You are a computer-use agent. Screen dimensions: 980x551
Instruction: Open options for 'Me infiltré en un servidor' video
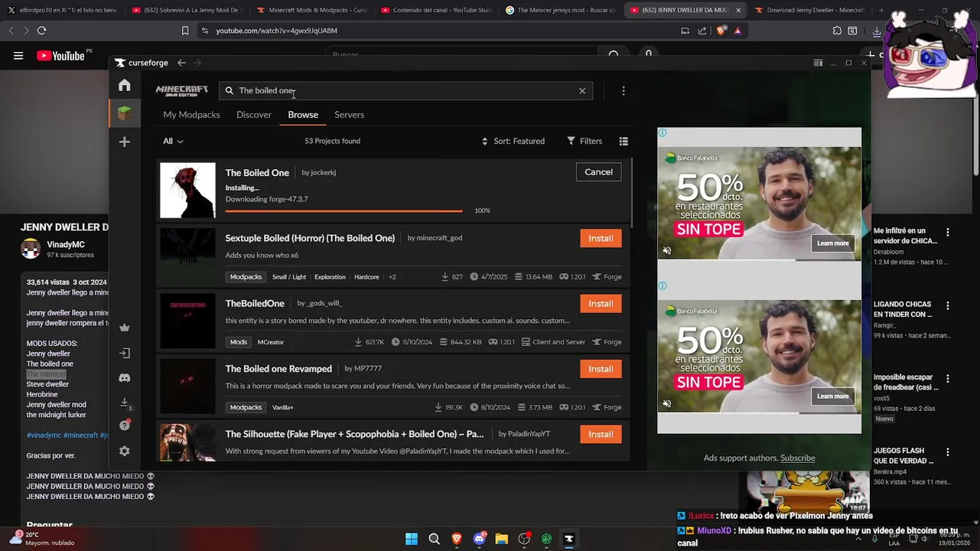(947, 232)
